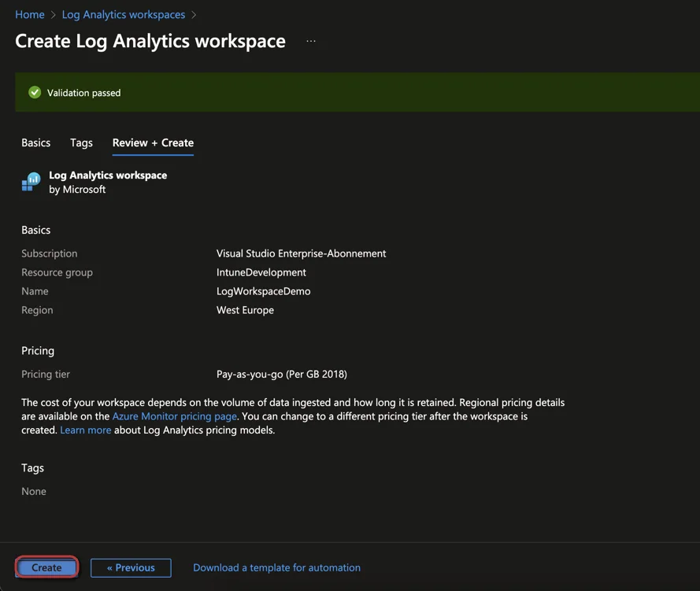Select pricing tier Pay-as-you-go (Per GB 2018)
Viewport: 700px width, 591px height.
click(x=282, y=375)
